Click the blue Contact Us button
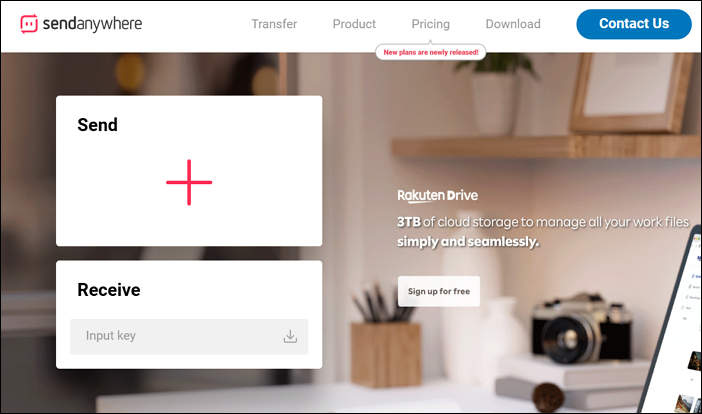702x414 pixels. [634, 24]
